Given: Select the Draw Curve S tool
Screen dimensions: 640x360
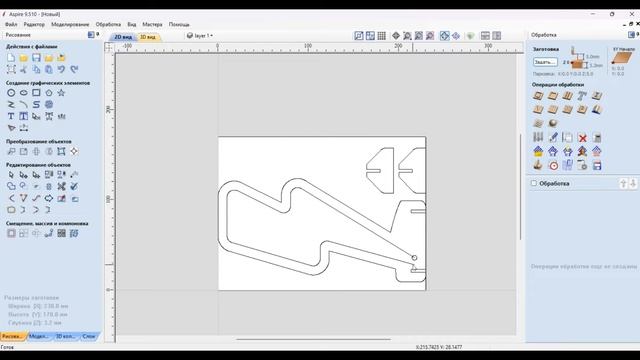Looking at the screenshot, I should [x=36, y=104].
